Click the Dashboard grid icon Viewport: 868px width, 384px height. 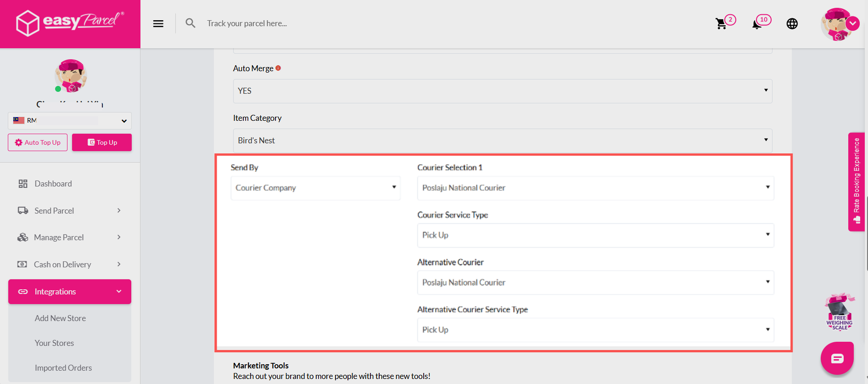tap(23, 184)
